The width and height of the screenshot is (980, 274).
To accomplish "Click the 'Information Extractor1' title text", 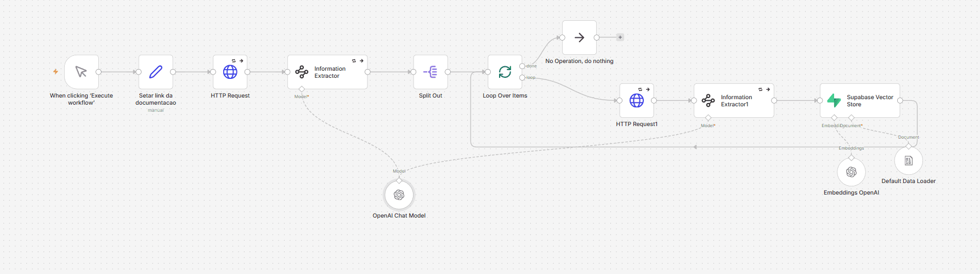I will coord(737,101).
